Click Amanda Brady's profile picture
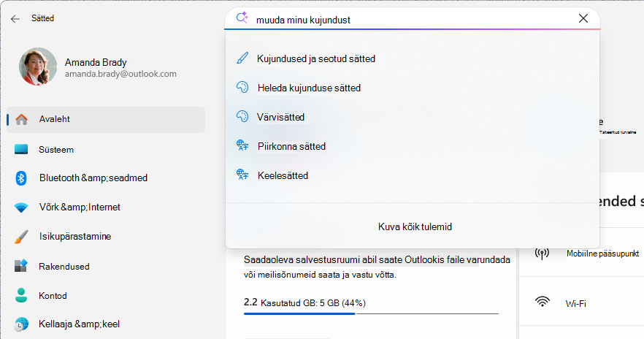 coord(38,66)
